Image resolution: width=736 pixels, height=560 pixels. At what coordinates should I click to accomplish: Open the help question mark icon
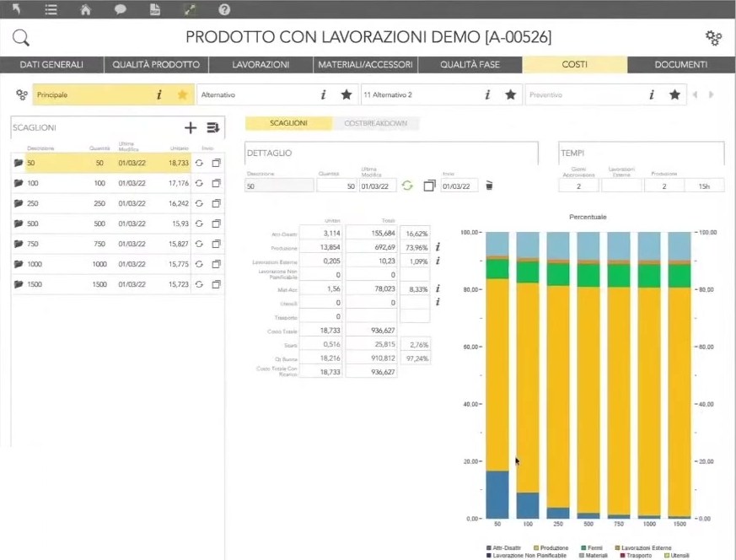pyautogui.click(x=224, y=9)
